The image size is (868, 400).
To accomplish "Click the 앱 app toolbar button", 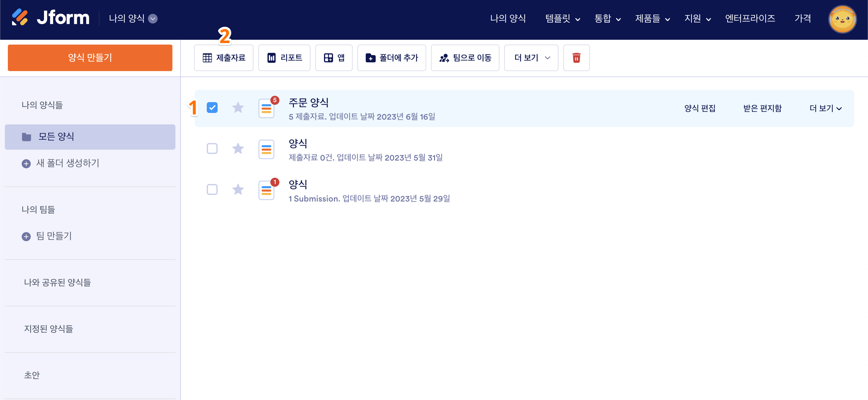I will pyautogui.click(x=334, y=58).
